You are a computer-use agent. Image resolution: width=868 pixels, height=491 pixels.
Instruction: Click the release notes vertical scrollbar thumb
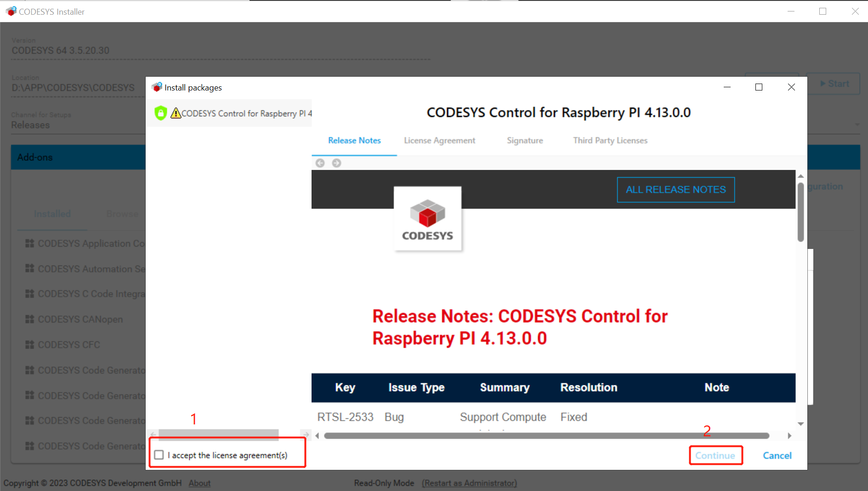coord(800,212)
